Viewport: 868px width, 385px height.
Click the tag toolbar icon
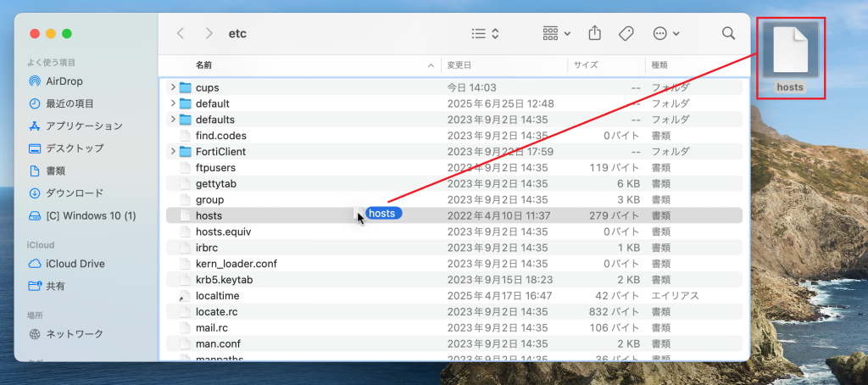(626, 33)
